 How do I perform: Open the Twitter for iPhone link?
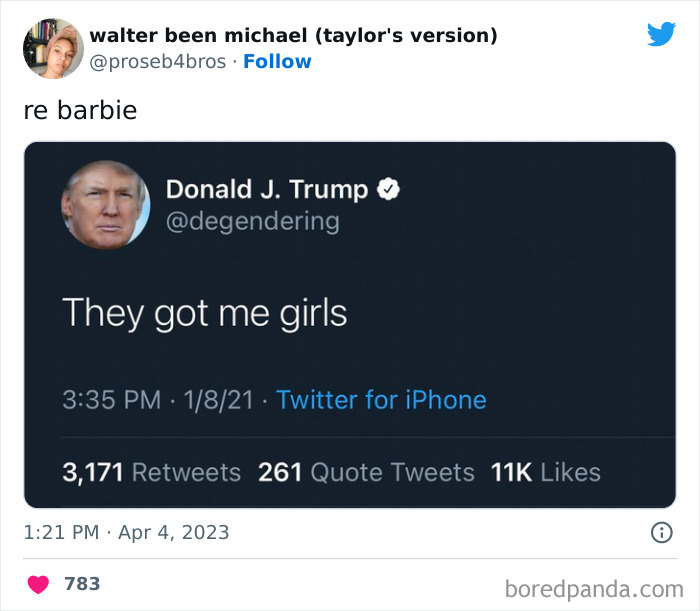point(381,399)
